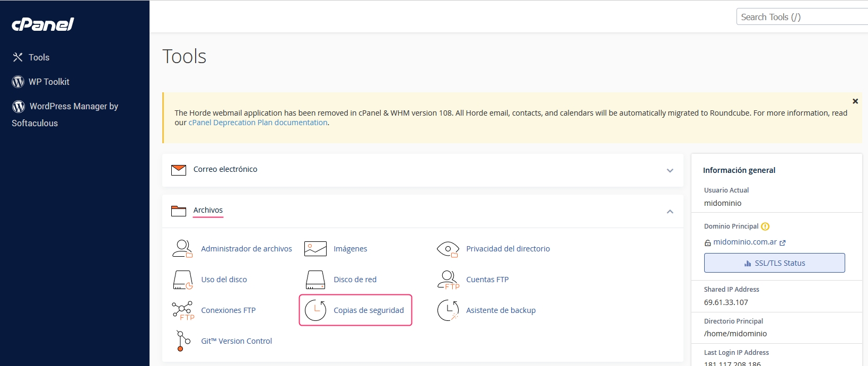Image resolution: width=868 pixels, height=366 pixels.
Task: Open the Conexiones FTP network icon
Action: click(182, 310)
